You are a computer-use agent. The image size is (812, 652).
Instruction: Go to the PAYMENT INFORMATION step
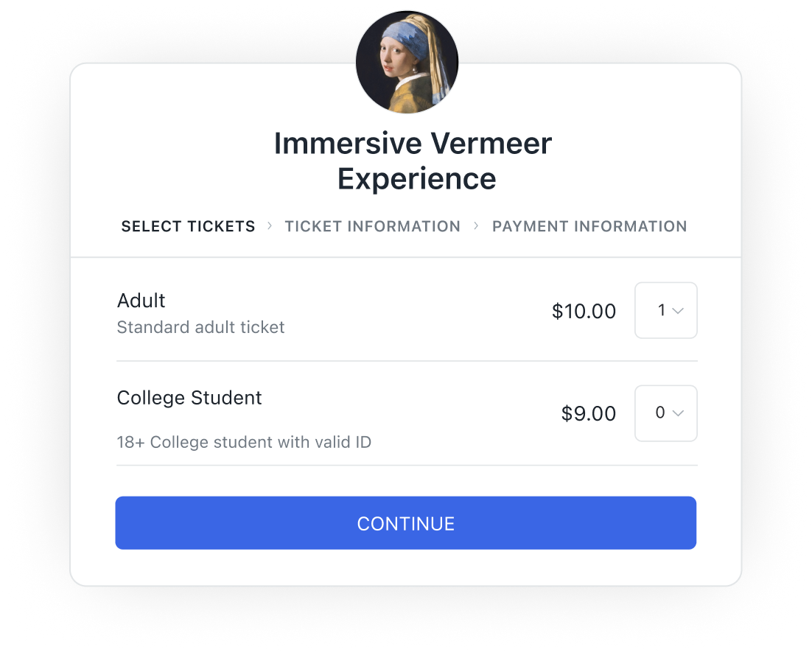pos(589,226)
